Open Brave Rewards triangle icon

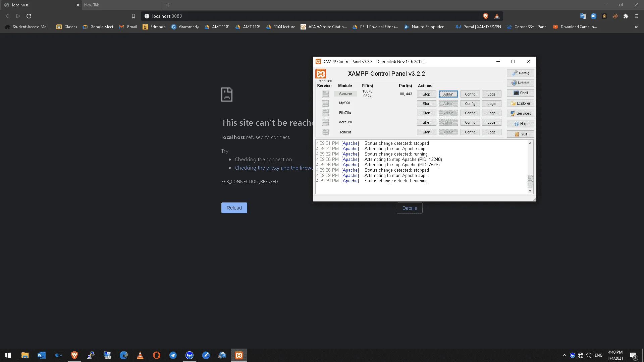(497, 16)
